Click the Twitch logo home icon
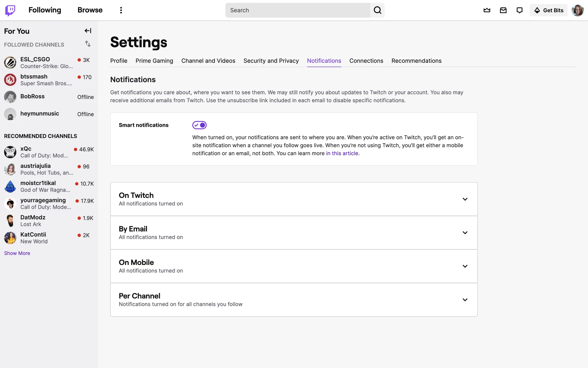 10,10
